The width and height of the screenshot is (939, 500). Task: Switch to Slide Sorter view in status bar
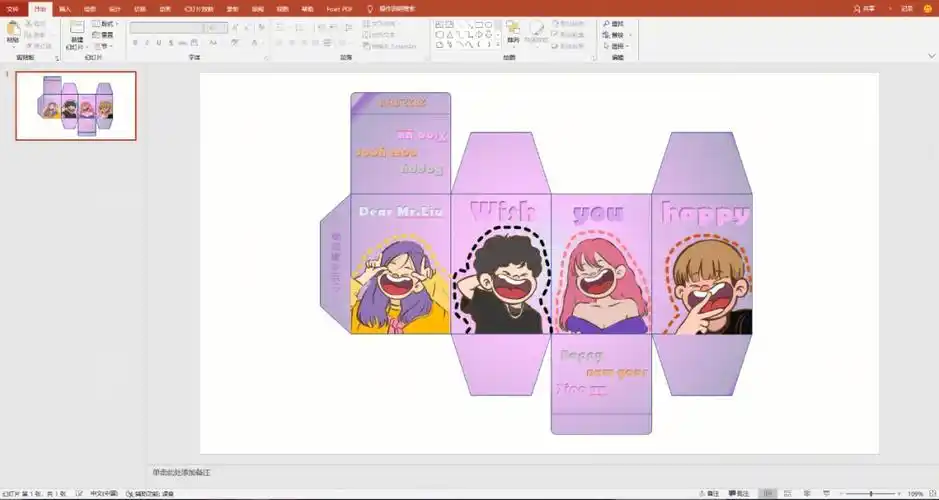787,494
